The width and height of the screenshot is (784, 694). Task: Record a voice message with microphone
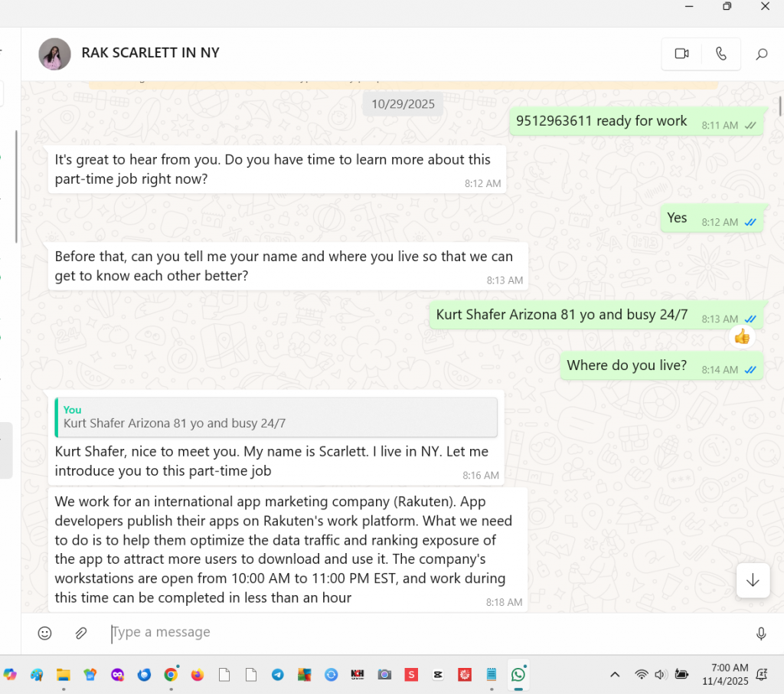click(761, 633)
